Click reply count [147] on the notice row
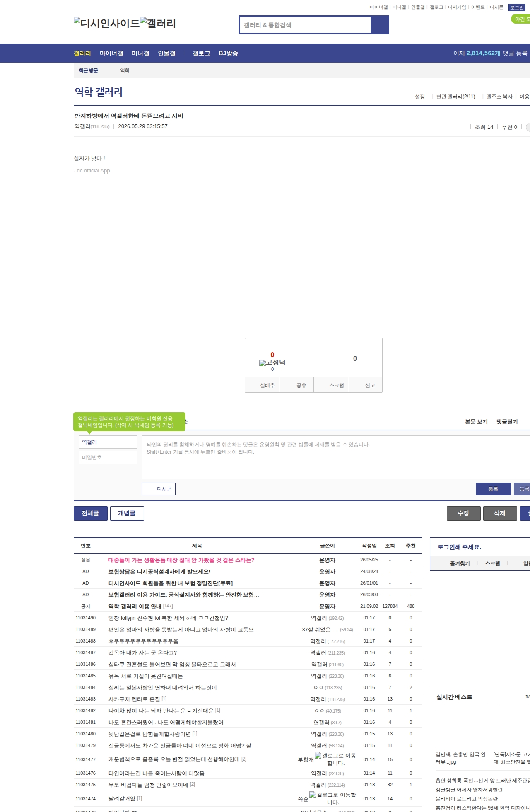The image size is (530, 812). (168, 606)
